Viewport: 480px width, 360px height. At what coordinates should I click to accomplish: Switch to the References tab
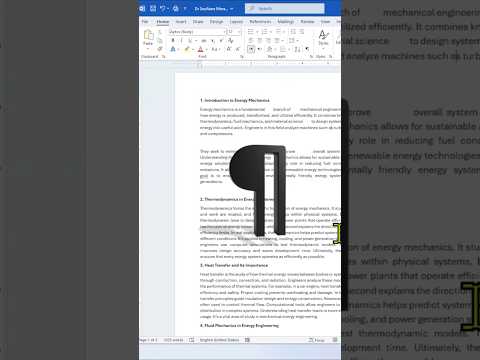tap(260, 22)
